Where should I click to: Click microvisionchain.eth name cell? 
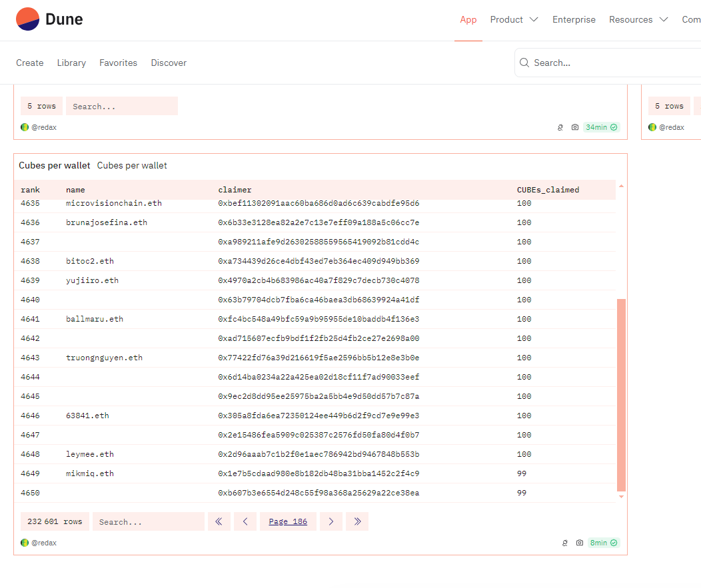(x=113, y=203)
